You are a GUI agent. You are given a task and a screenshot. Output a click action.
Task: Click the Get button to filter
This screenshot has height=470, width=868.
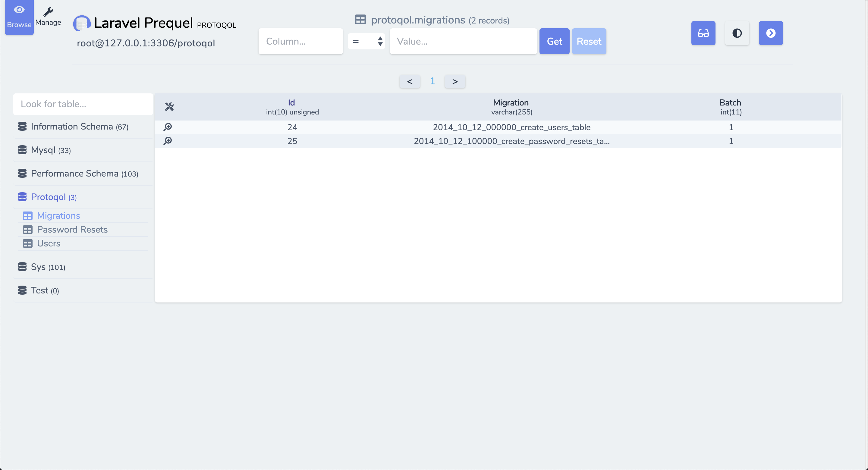click(554, 41)
